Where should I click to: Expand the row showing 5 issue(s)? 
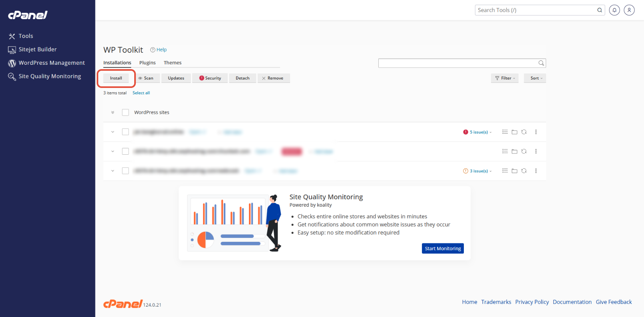(113, 132)
